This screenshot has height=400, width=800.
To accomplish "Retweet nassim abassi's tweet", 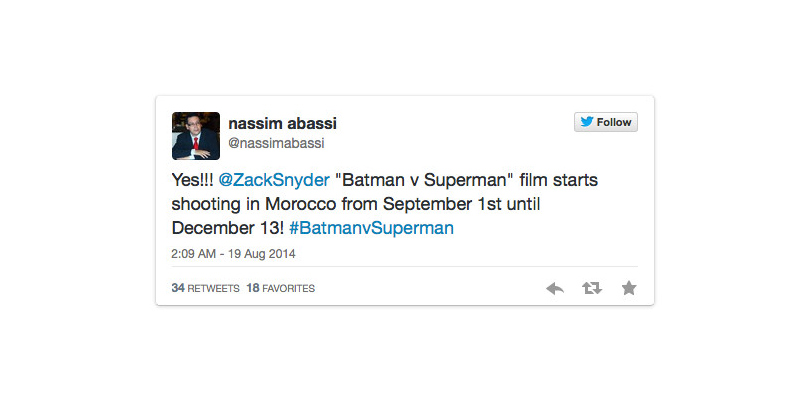I will pos(592,288).
